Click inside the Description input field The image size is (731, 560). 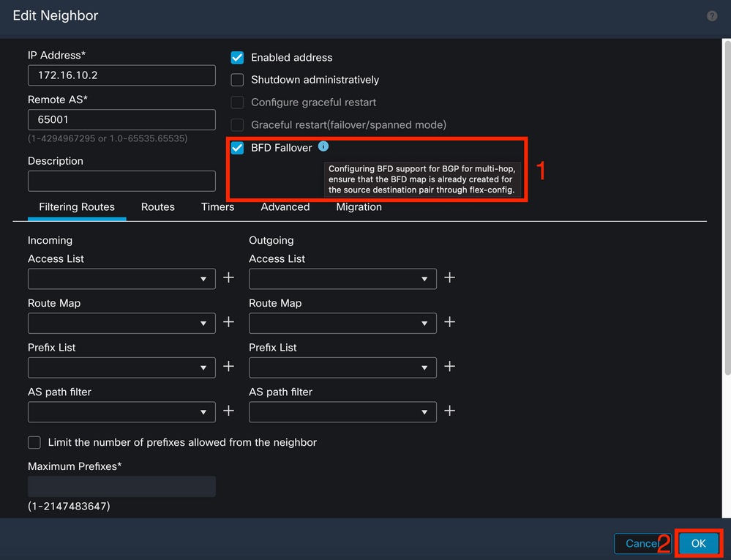[x=121, y=181]
